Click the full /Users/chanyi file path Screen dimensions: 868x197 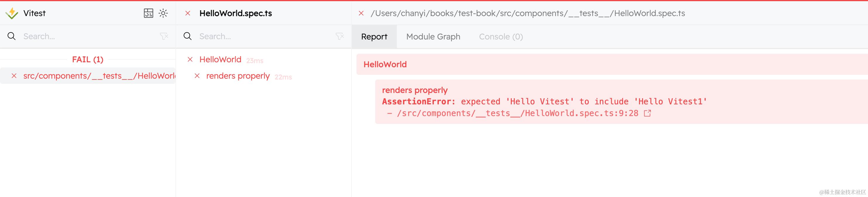click(528, 13)
